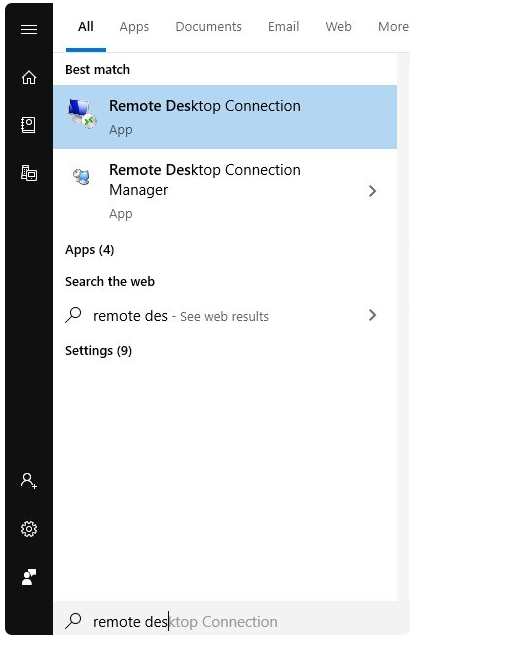Click the feedback person icon

[29, 577]
